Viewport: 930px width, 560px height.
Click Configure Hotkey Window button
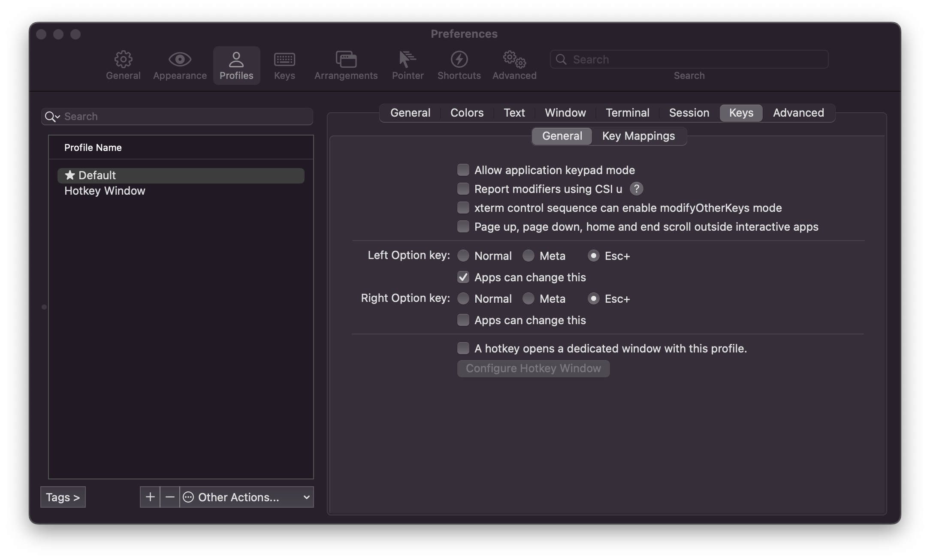[x=533, y=368]
